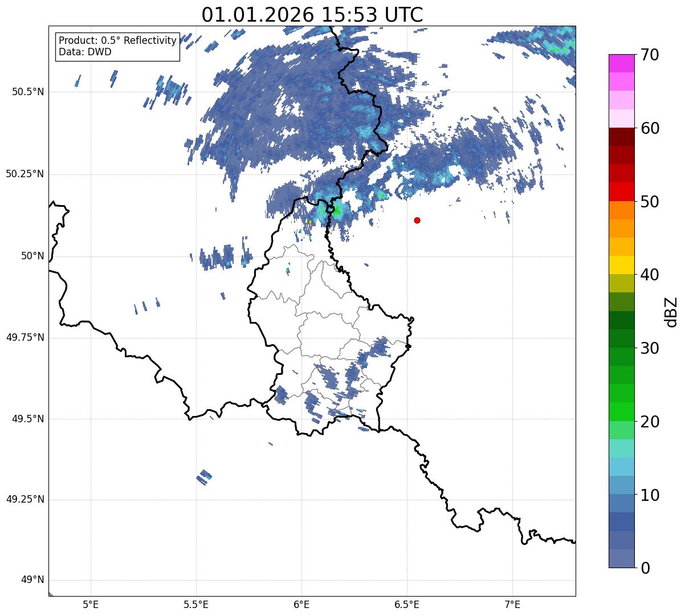Click the 6°E longitude label
This screenshot has height=616, width=685.
tap(301, 604)
